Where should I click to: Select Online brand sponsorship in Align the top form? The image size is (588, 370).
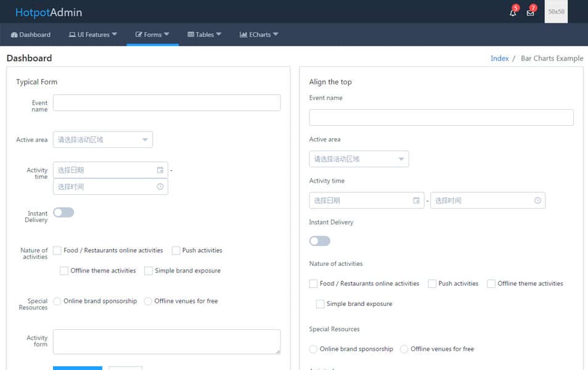313,349
